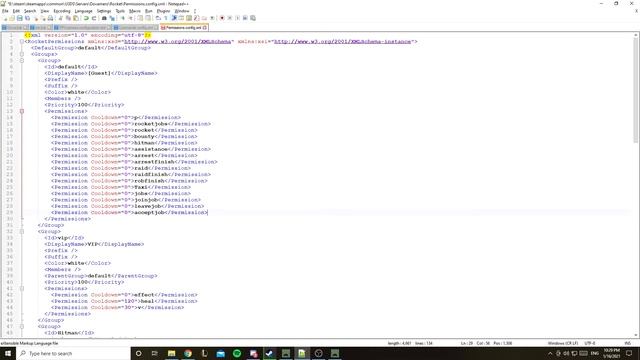The height and width of the screenshot is (360, 640).
Task: Click the Save Recorded Macro icon
Action: pos(253,18)
